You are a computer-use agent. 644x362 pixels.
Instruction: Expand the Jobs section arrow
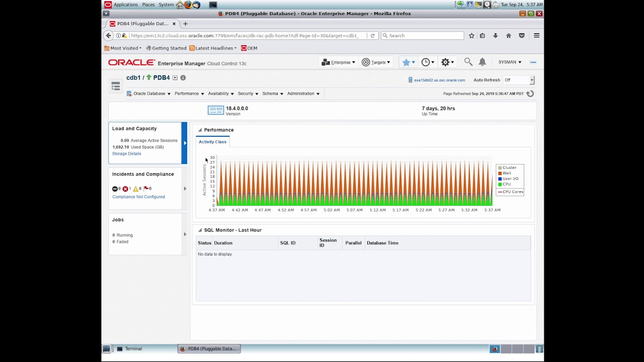pos(185,234)
